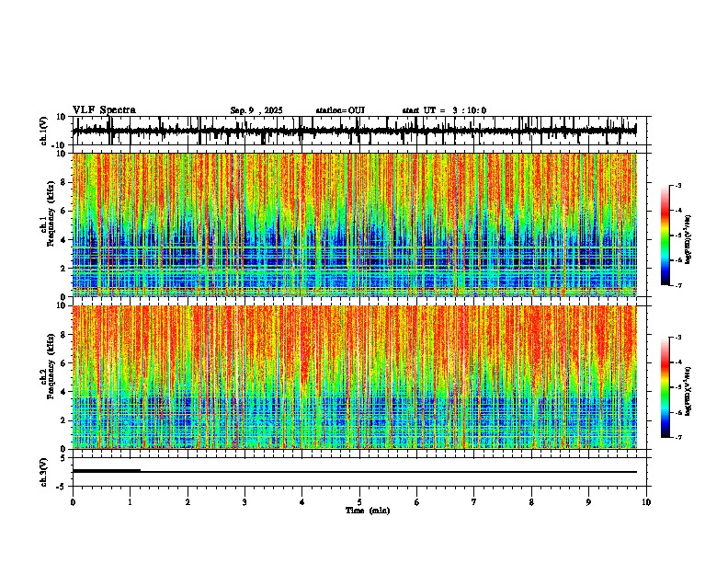Image resolution: width=728 pixels, height=563 pixels.
Task: Click the ch.2 spectrogram color scale bar
Action: click(x=665, y=387)
